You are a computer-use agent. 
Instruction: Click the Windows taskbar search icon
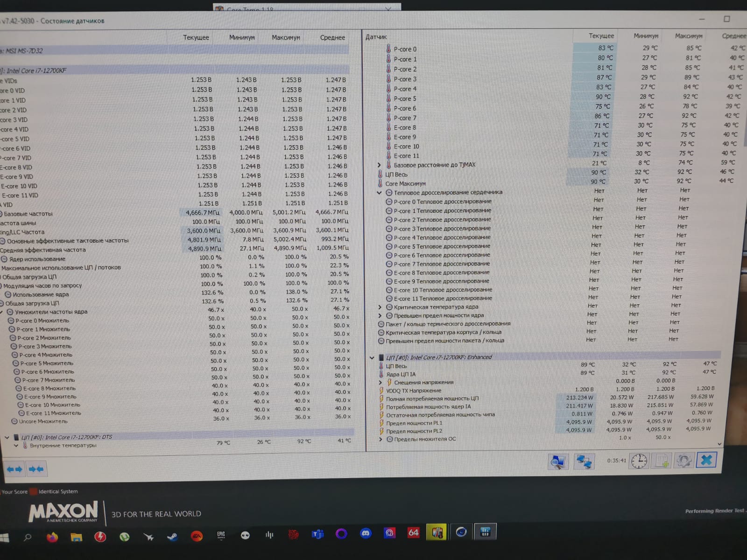click(x=28, y=537)
